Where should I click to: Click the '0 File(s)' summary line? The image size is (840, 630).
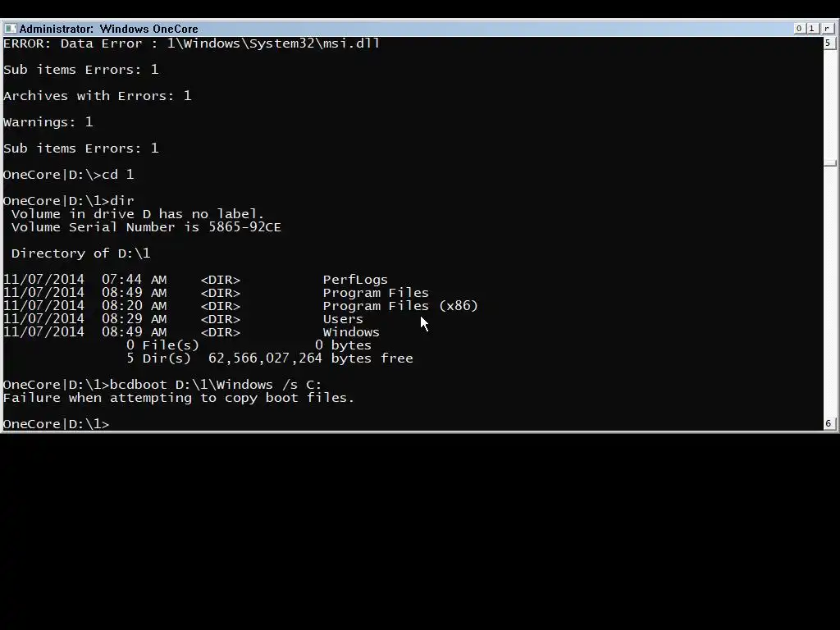pyautogui.click(x=249, y=345)
